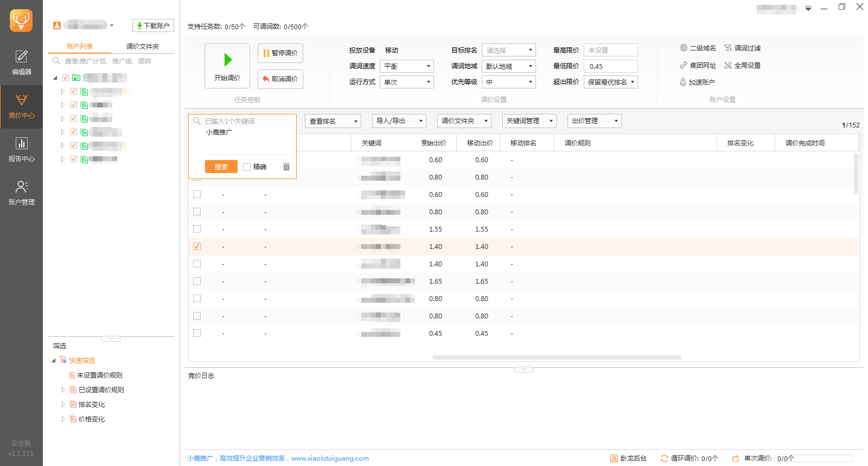Pause bidding with 暂停调价 button

[280, 53]
